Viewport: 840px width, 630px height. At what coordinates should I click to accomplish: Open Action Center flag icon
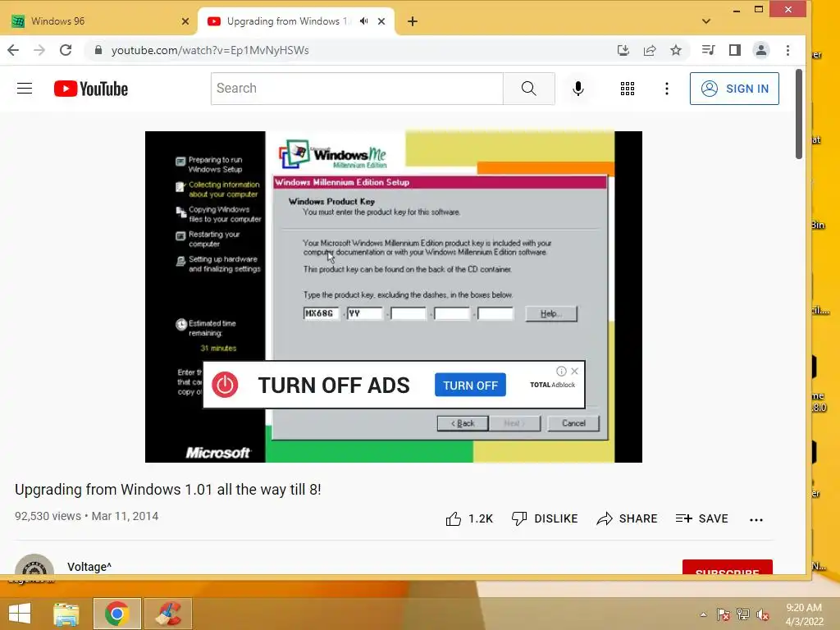[723, 614]
